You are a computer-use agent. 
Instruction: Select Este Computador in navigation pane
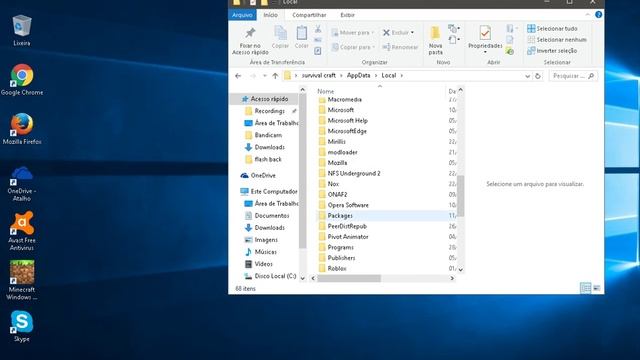[269, 191]
